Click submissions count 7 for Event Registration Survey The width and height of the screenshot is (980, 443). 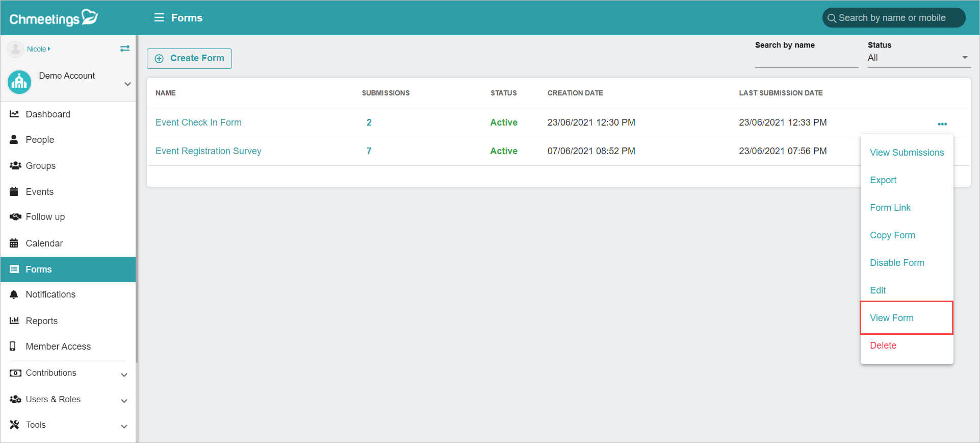tap(369, 151)
